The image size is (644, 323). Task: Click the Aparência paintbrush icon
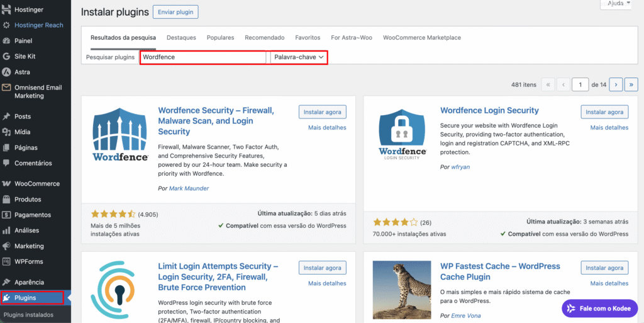tap(6, 282)
